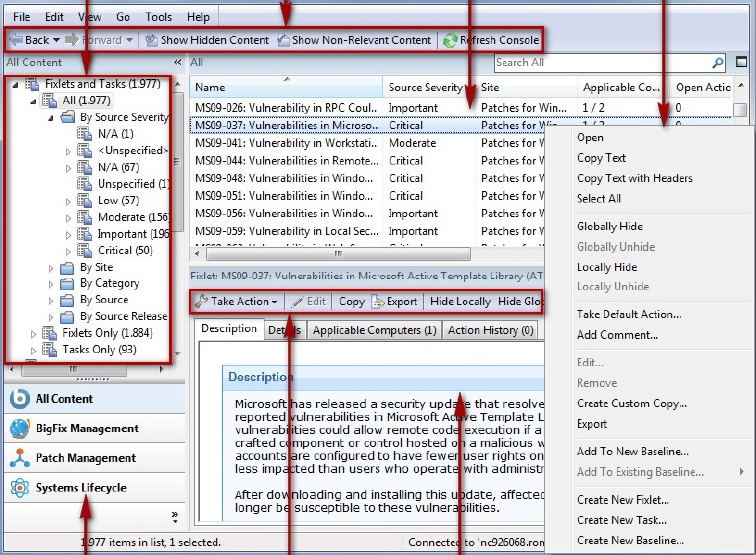Select the Critical (50) list icon

click(84, 251)
